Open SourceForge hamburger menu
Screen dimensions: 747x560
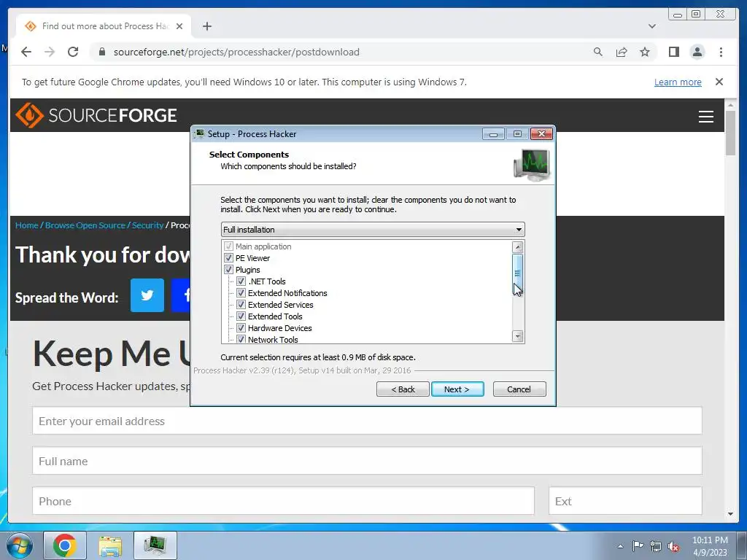click(x=705, y=116)
